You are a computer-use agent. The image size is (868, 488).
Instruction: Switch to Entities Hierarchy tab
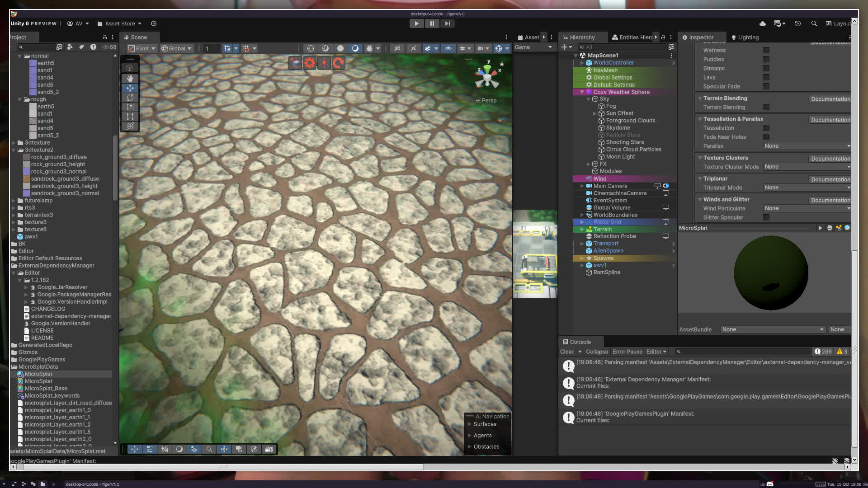pyautogui.click(x=633, y=38)
